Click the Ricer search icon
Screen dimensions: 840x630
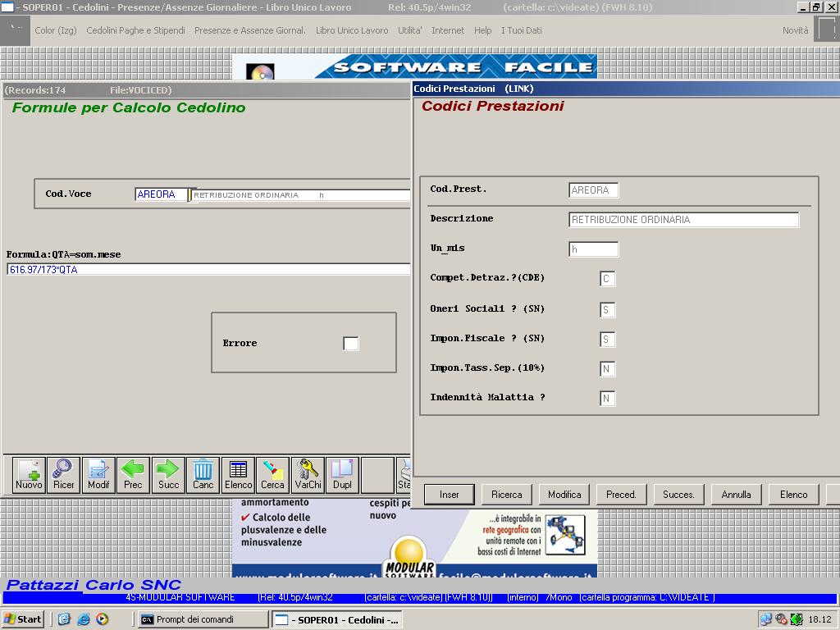click(x=63, y=475)
